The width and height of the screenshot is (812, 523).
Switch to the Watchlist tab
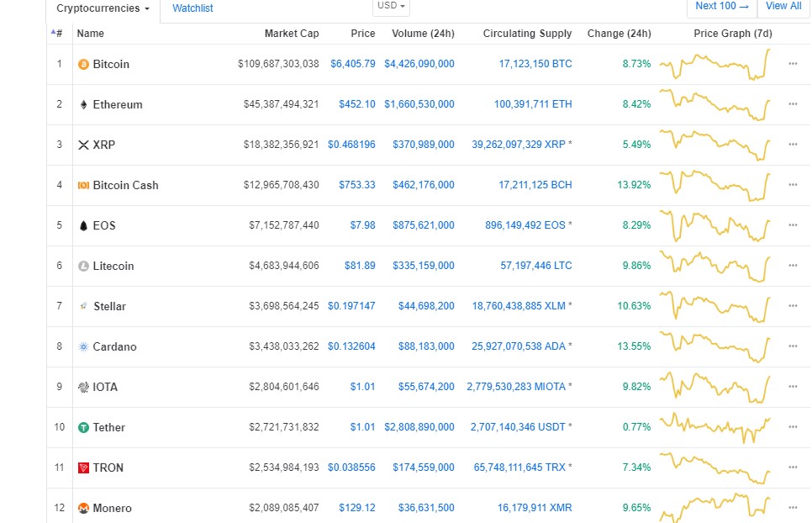pyautogui.click(x=192, y=8)
